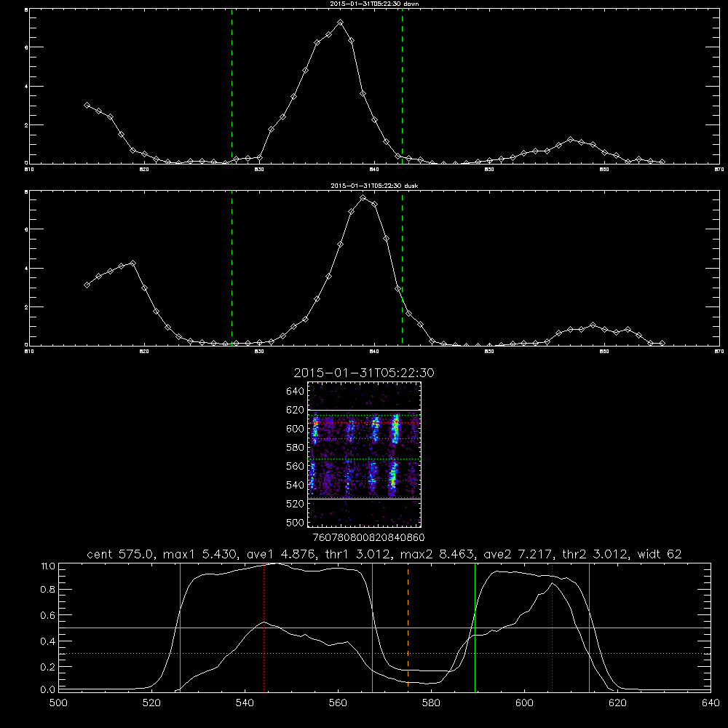
Task: Click the x-axis label '640' of the bottom plot
Action: tap(711, 703)
